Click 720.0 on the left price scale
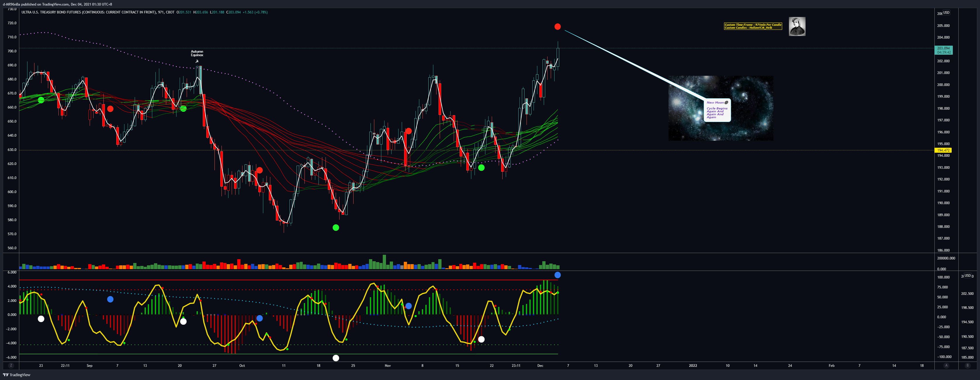This screenshot has height=380, width=980. [x=12, y=23]
